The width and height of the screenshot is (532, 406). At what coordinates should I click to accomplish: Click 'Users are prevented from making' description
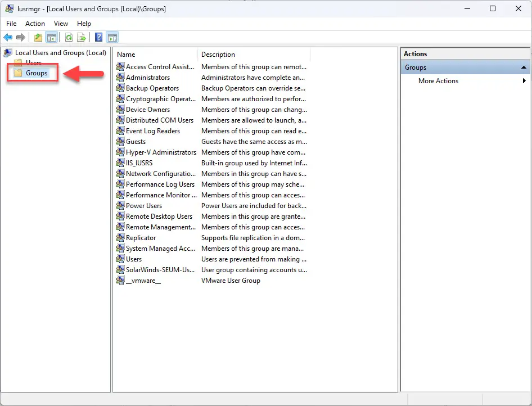pyautogui.click(x=254, y=259)
